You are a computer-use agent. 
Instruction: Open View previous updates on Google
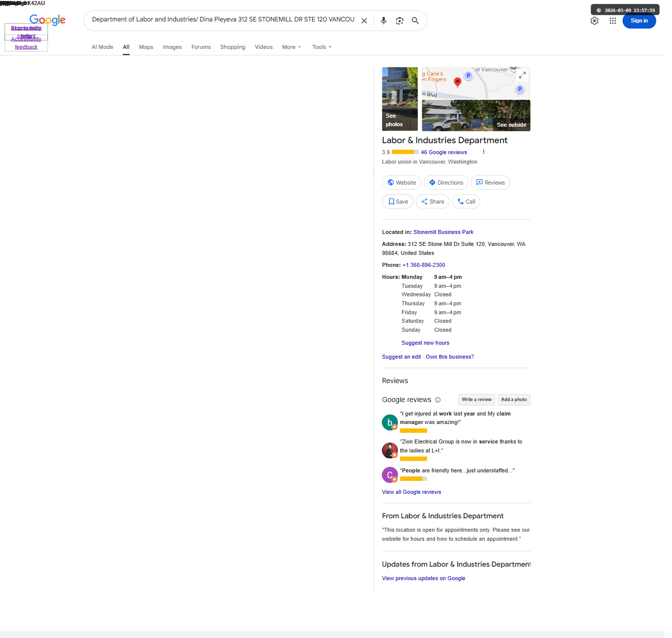point(423,579)
